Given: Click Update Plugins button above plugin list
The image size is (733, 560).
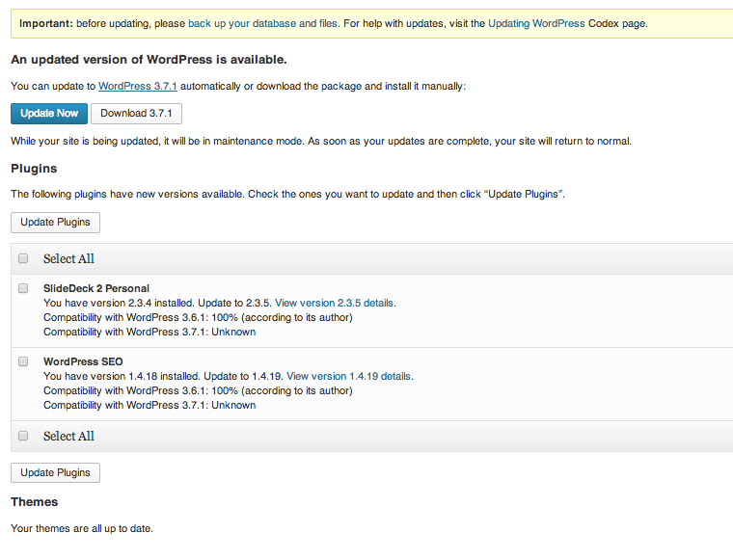Looking at the screenshot, I should pos(55,223).
